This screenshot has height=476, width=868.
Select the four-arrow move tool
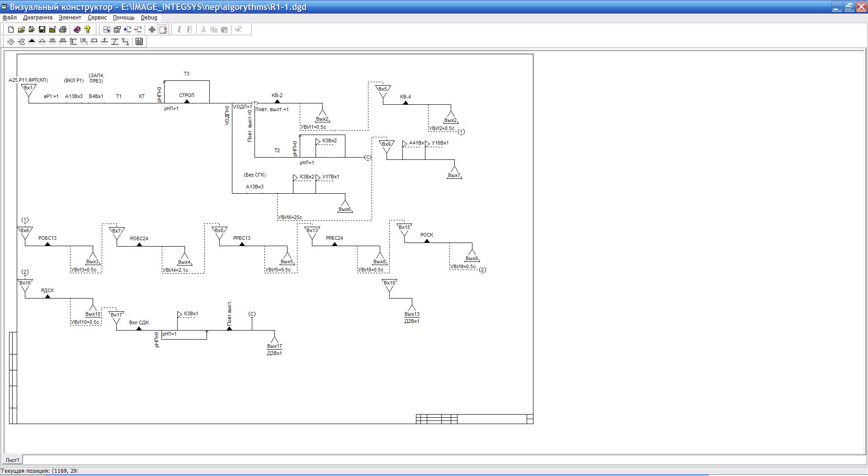[x=152, y=30]
